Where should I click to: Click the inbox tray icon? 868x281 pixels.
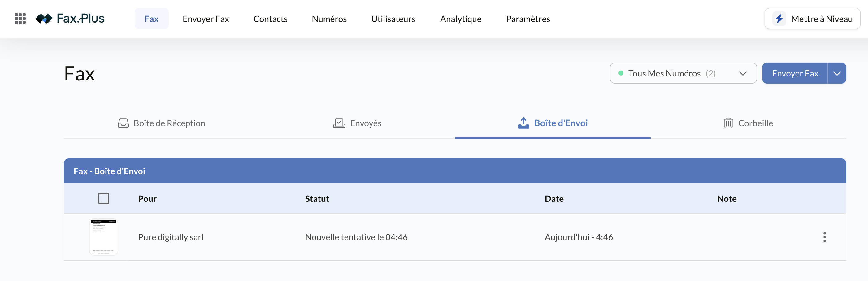tap(123, 123)
